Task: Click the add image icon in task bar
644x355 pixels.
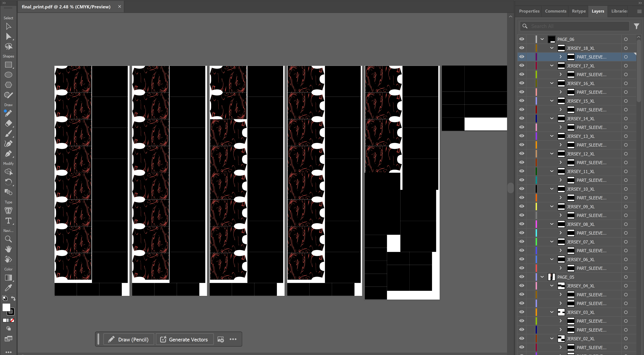Action: [x=221, y=339]
